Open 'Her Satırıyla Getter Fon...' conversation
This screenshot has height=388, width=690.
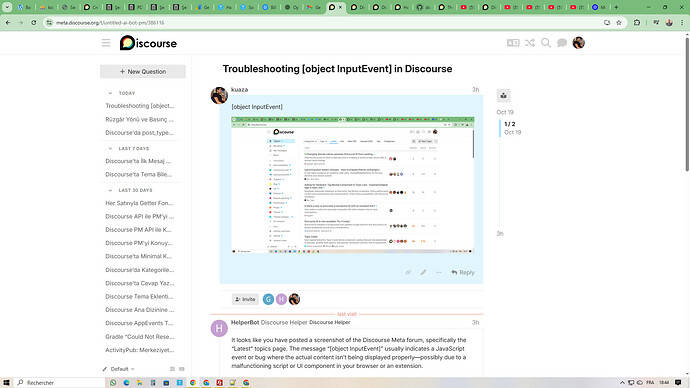pyautogui.click(x=140, y=203)
